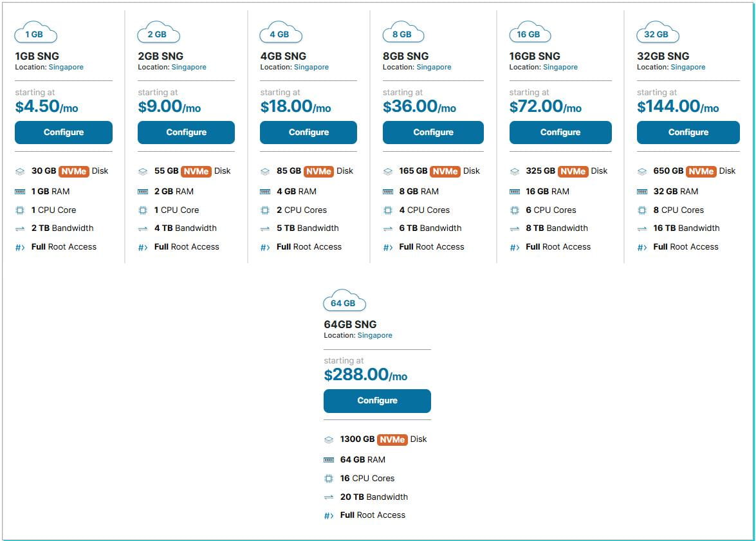
Task: Click the bandwidth arrows icon by 16 TB Bandwidth
Action: (641, 228)
